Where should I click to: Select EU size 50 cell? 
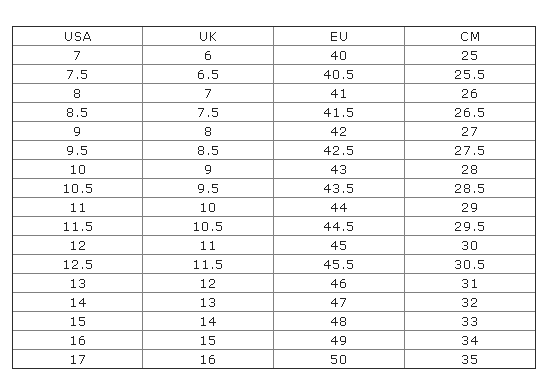coord(339,359)
